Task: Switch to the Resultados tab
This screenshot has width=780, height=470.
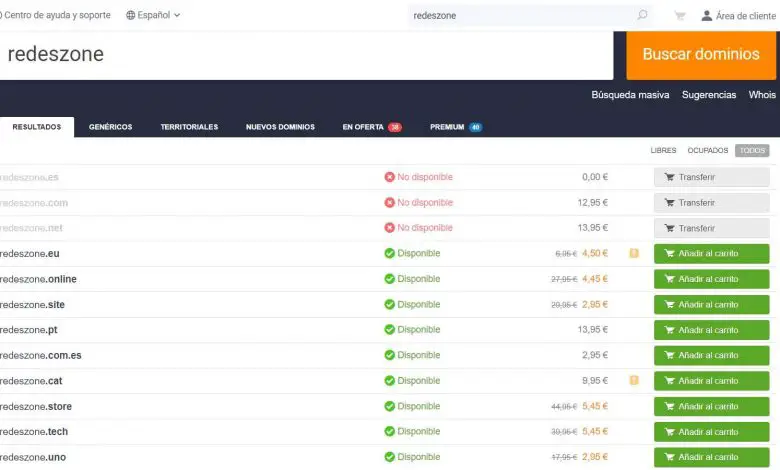Action: (x=37, y=127)
